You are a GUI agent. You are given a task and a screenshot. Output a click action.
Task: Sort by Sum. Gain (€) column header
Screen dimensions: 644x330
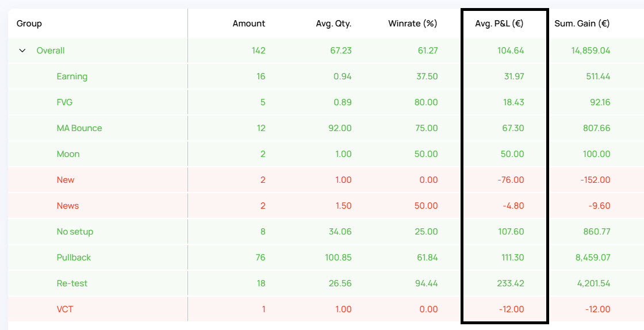[582, 24]
